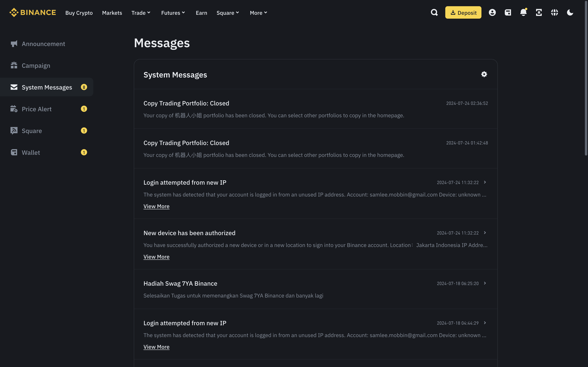Click View More under New device authorized
Viewport: 588px width, 367px height.
pos(156,257)
